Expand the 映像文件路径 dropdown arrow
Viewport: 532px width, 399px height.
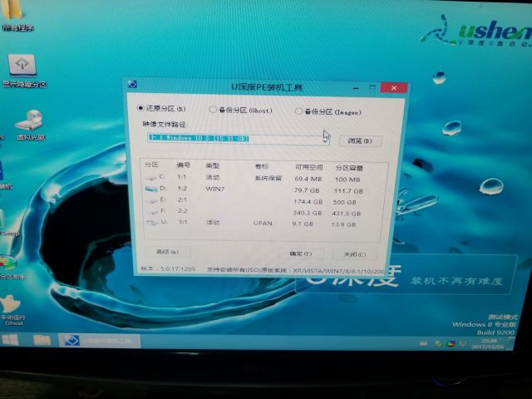[325, 140]
